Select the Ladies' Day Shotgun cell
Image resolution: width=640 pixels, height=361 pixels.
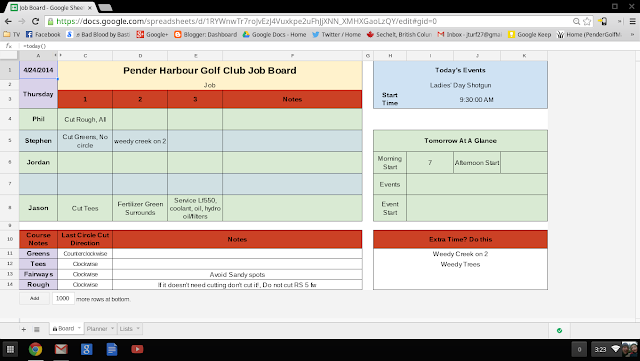point(460,85)
